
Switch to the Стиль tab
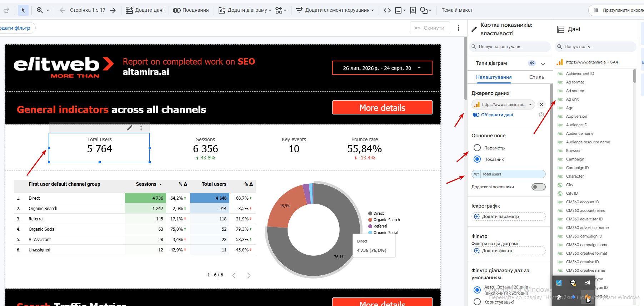pyautogui.click(x=536, y=77)
